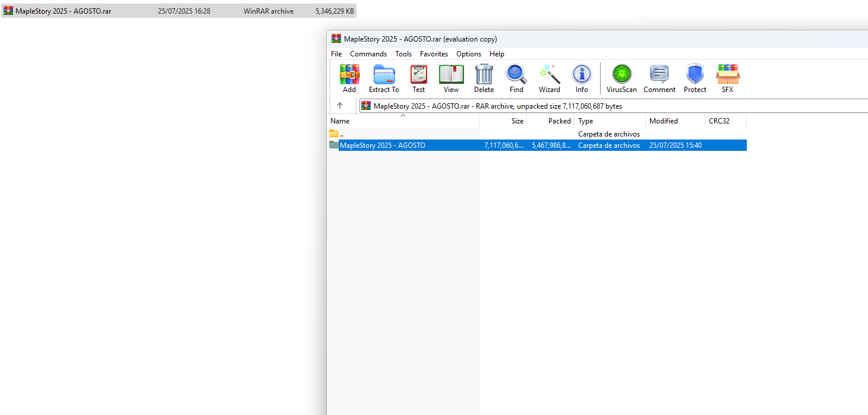The height and width of the screenshot is (415, 868).
Task: Click the packed size cell 5,467,986,8...
Action: (551, 145)
